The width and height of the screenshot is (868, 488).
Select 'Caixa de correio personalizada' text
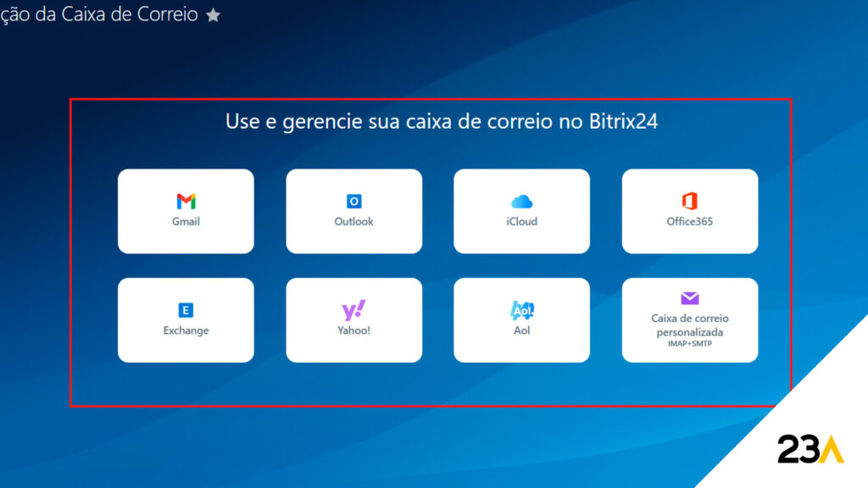pyautogui.click(x=690, y=325)
